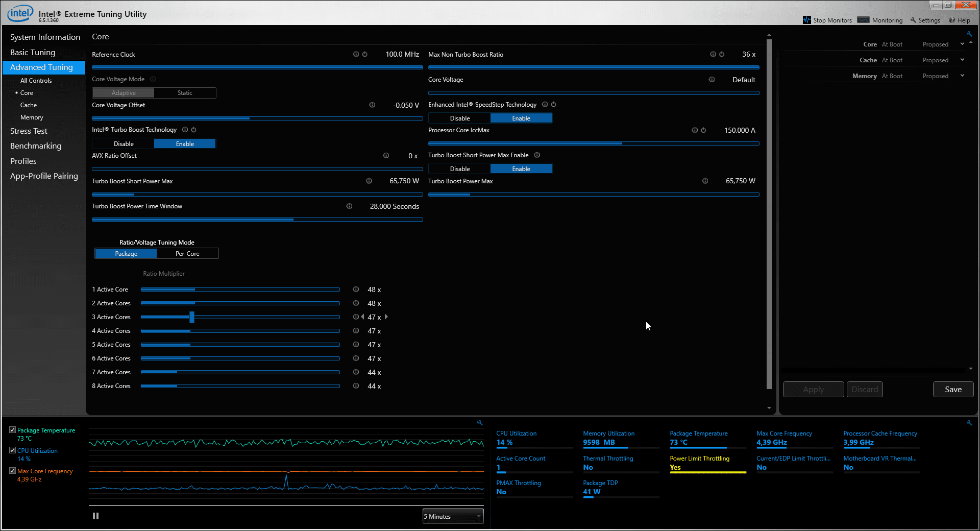Toggle the Max Core Frequency checkbox
Screen dimensions: 980x531
13,471
